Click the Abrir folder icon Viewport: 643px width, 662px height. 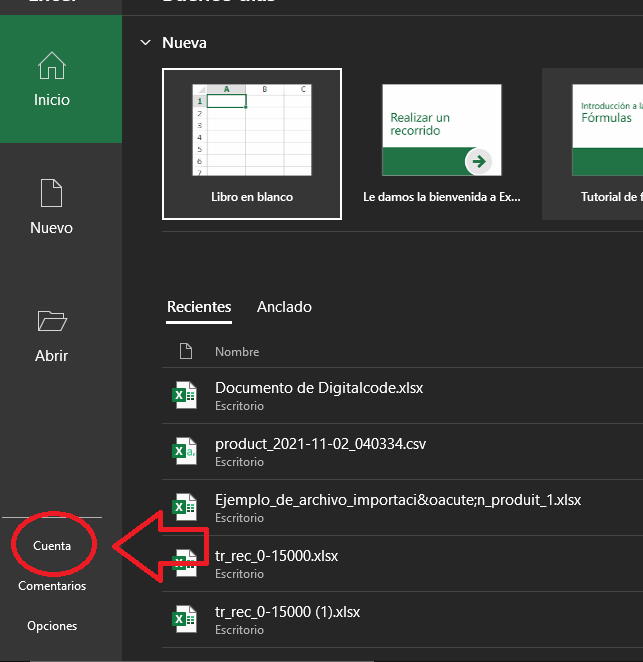tap(51, 321)
